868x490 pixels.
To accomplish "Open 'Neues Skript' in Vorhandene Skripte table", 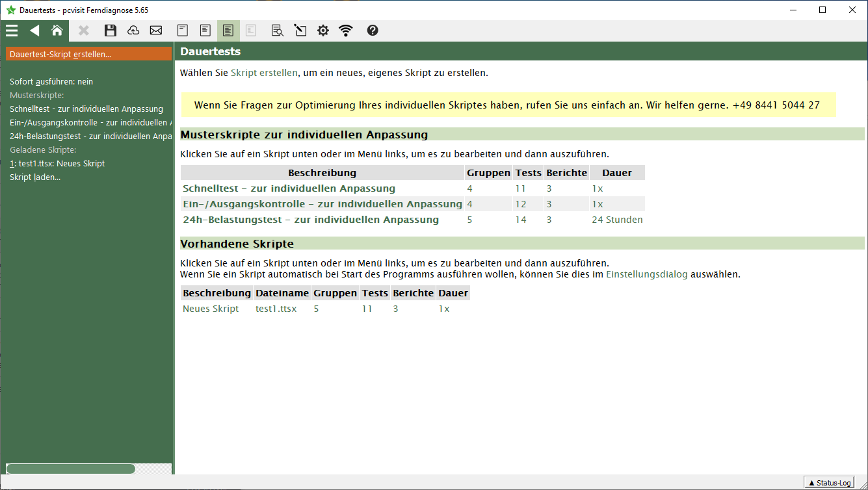I will click(x=211, y=309).
